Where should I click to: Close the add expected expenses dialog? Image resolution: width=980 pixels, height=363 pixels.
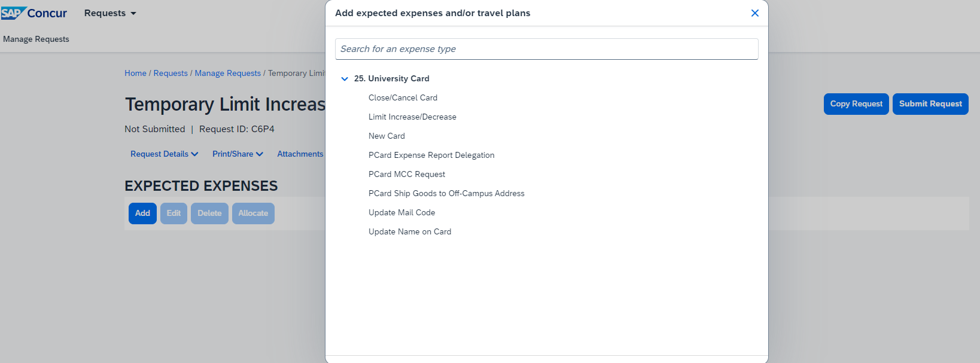coord(754,13)
